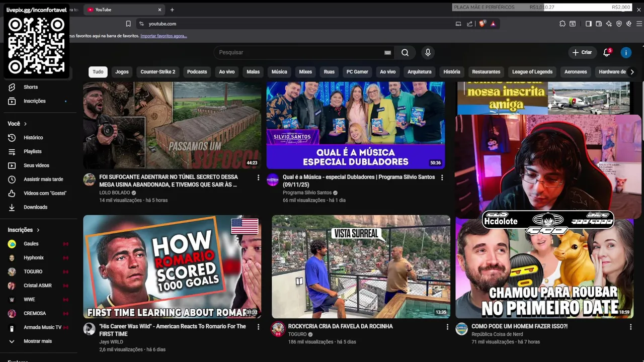Open Seus vídeos in the sidebar

click(x=38, y=165)
